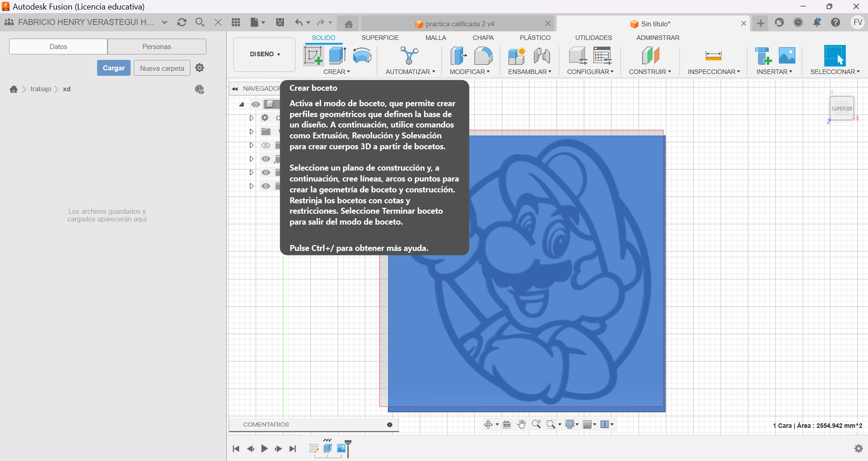Image resolution: width=868 pixels, height=461 pixels.
Task: Expand the COMENTARIOS panel
Action: click(390, 425)
